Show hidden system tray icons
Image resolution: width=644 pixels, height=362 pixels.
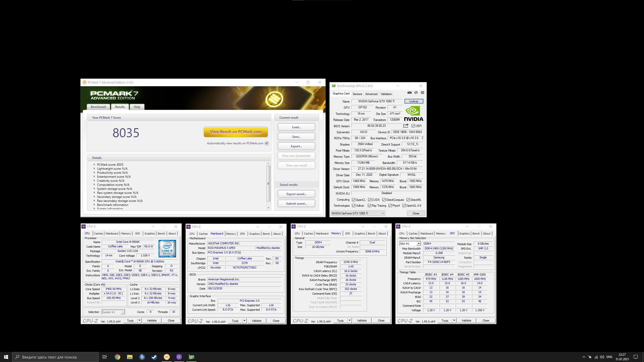[584, 357]
